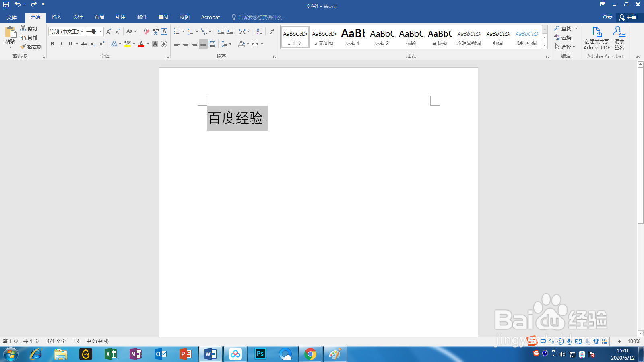644x362 pixels.
Task: Activate Find (查找) in the Editing group
Action: tap(563, 28)
